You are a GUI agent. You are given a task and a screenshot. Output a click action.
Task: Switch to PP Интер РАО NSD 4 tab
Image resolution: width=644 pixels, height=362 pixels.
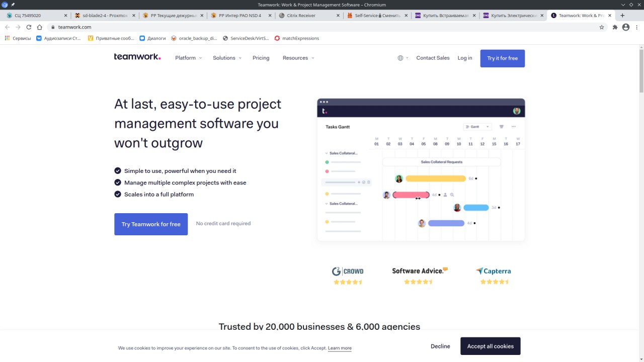[241, 16]
